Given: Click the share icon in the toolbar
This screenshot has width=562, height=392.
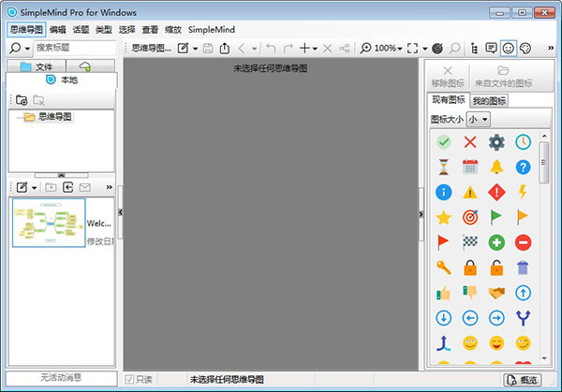Looking at the screenshot, I should pyautogui.click(x=345, y=48).
